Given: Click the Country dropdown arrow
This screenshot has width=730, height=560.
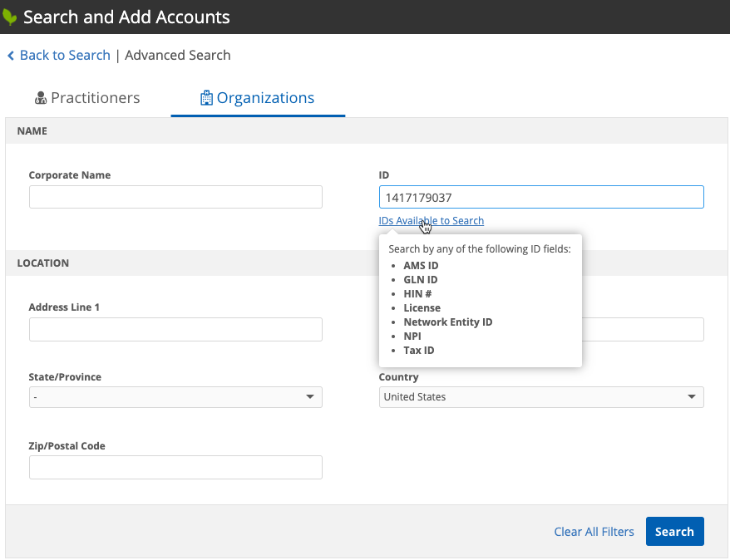Looking at the screenshot, I should [x=691, y=397].
